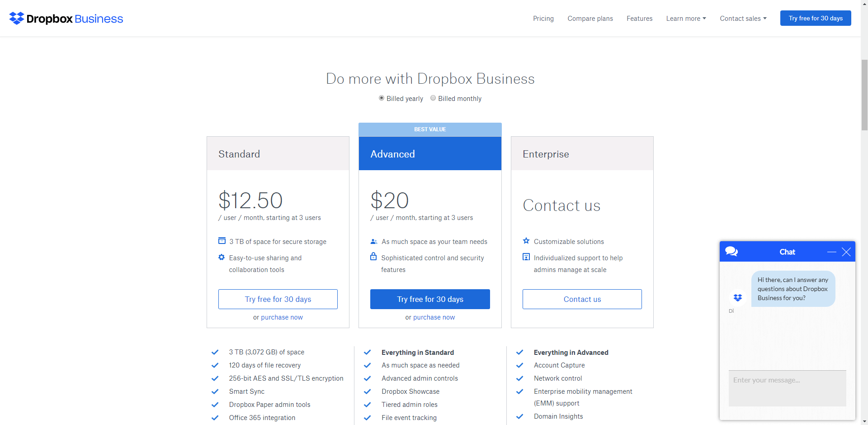
Task: Open the Features nav item
Action: 640,19
